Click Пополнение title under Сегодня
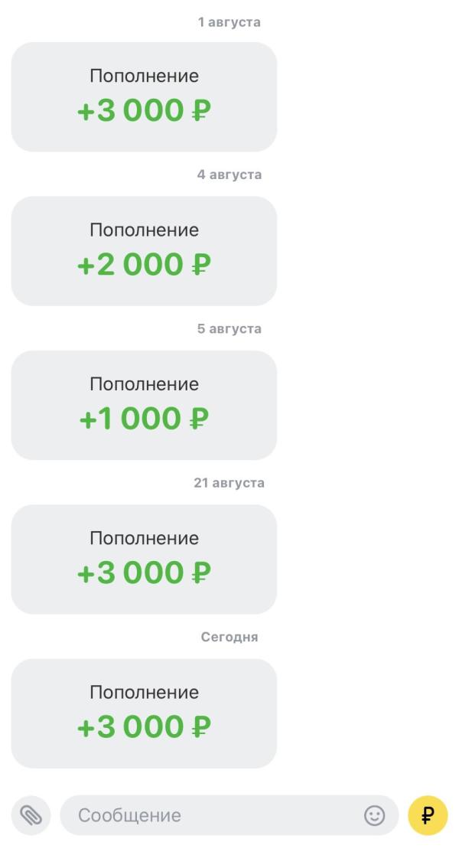459x868 pixels. 144,692
